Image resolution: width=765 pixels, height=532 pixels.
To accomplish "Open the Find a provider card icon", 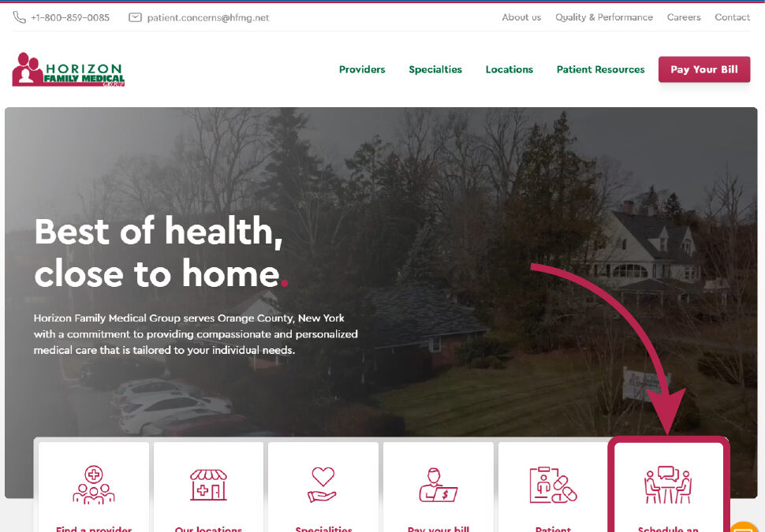I will [x=94, y=485].
